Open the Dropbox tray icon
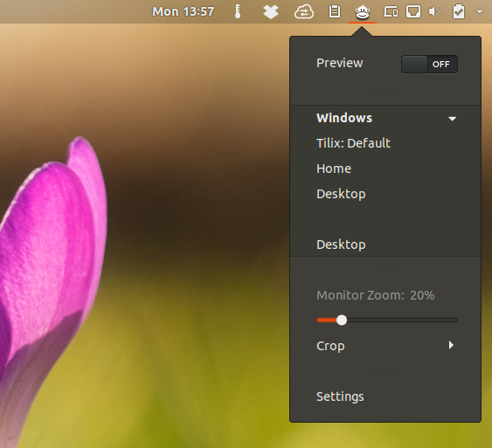492x448 pixels. (271, 12)
